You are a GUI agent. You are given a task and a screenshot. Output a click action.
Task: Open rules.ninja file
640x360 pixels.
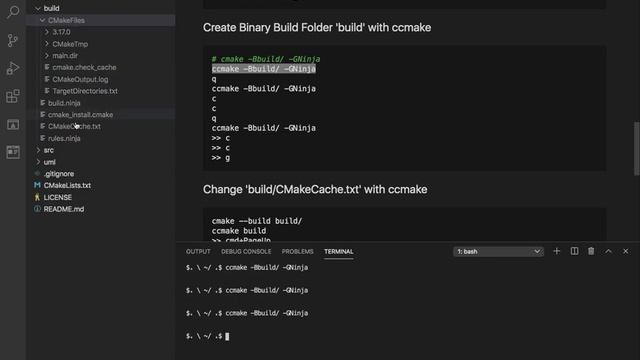tap(64, 138)
